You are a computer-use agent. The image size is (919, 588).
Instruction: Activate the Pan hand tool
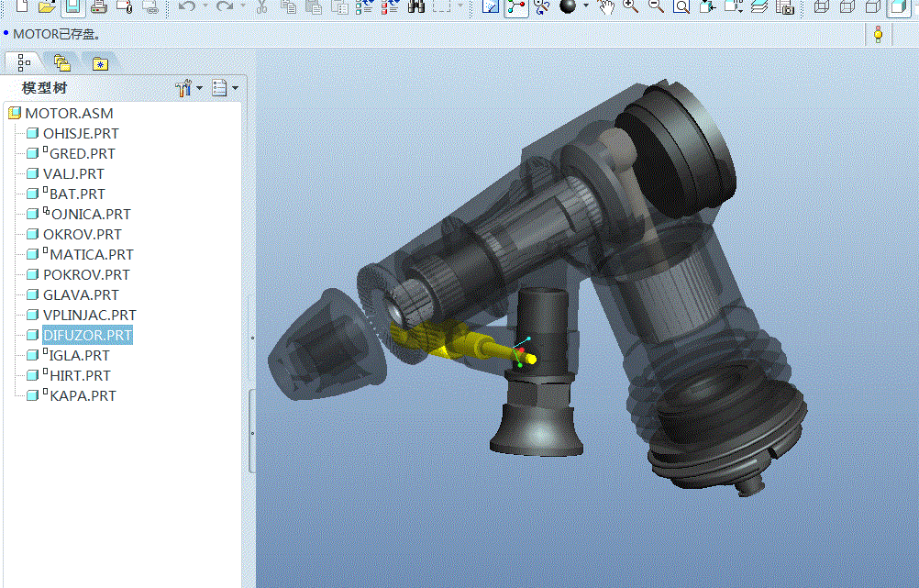point(605,7)
